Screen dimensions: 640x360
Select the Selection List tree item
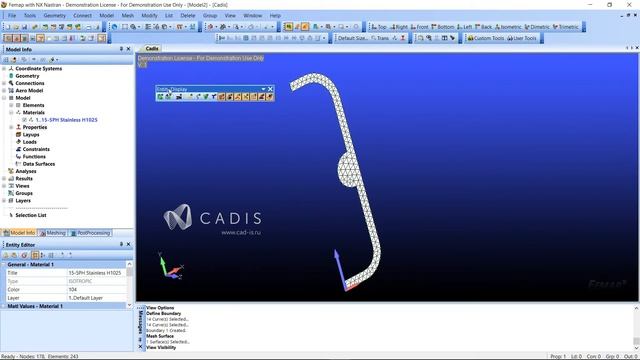31,215
